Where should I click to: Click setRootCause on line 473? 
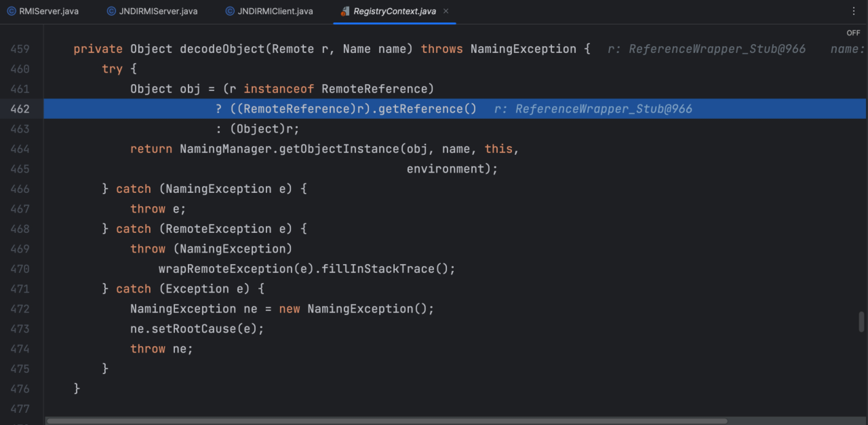click(194, 329)
